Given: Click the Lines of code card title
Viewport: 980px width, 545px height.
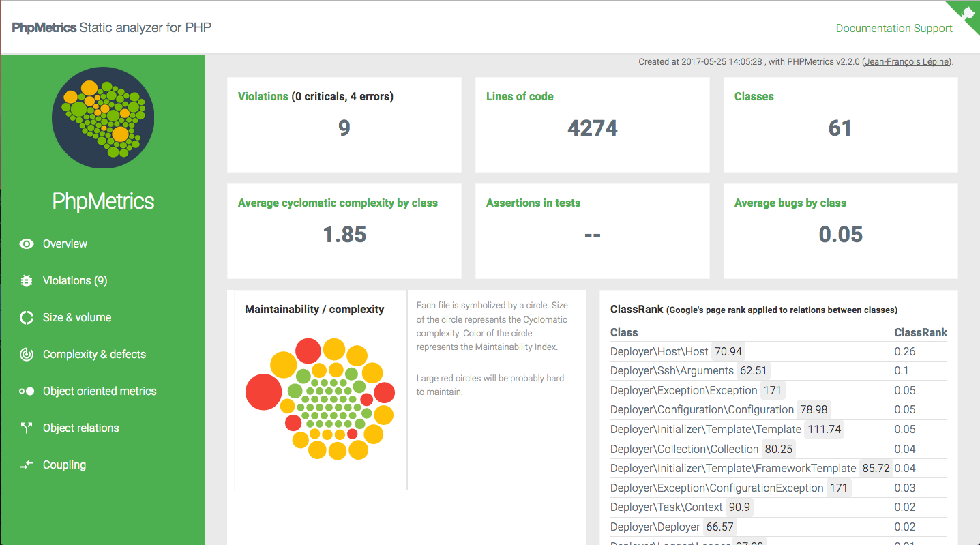Looking at the screenshot, I should point(520,97).
